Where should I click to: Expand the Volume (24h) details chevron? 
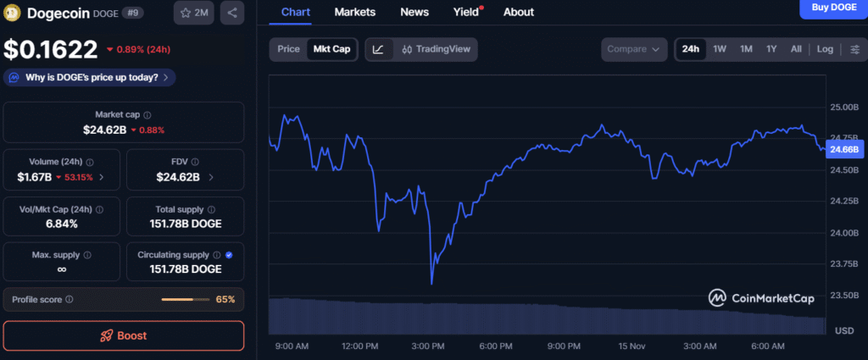tap(102, 177)
